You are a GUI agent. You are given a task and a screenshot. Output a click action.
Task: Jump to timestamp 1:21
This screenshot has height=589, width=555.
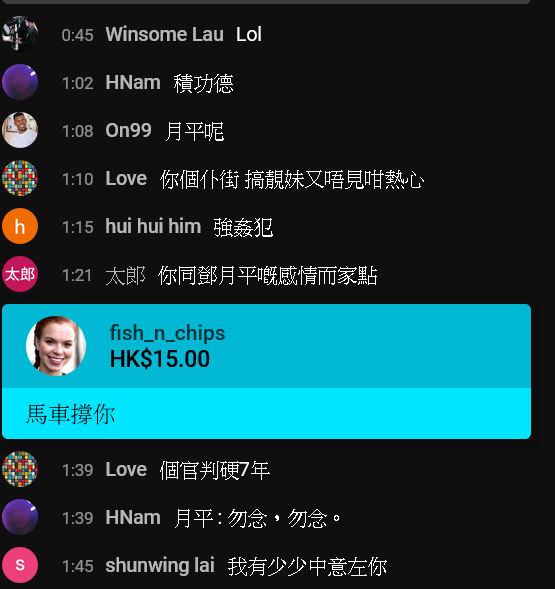click(x=77, y=276)
